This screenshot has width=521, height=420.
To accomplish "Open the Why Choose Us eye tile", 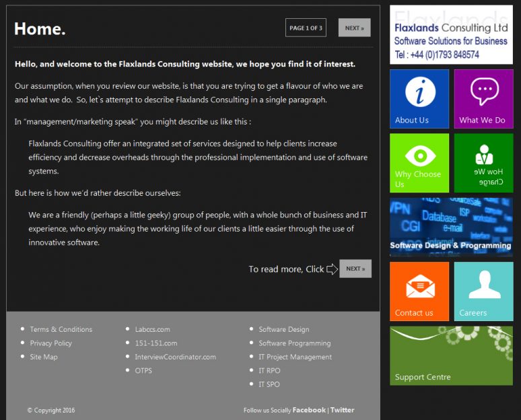I will 419,163.
